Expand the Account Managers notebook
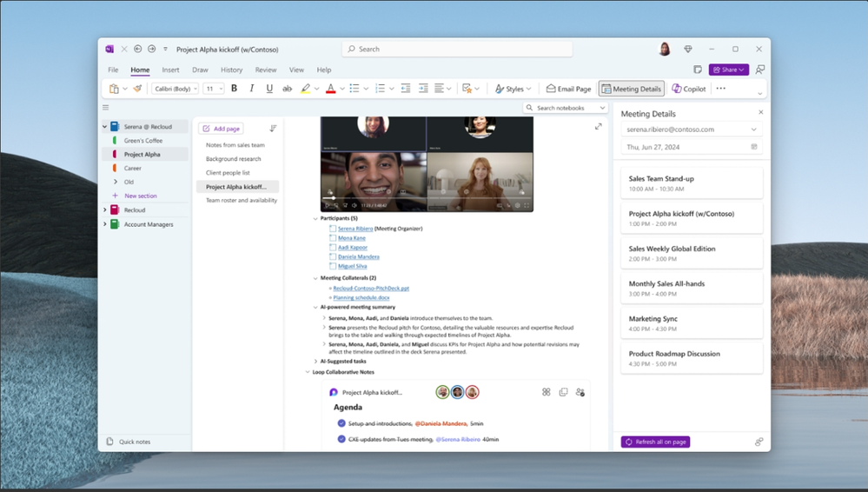868x492 pixels. click(x=104, y=224)
